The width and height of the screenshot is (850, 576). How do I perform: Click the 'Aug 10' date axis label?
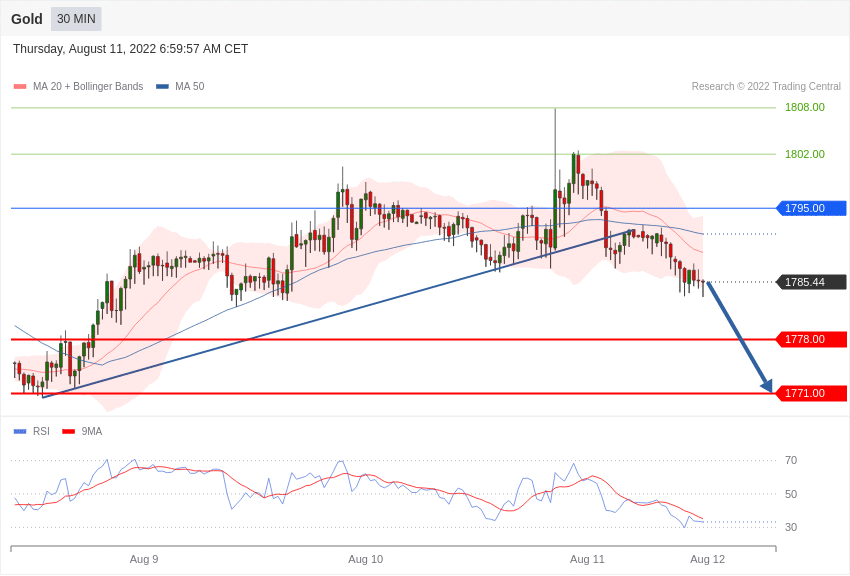coord(365,559)
